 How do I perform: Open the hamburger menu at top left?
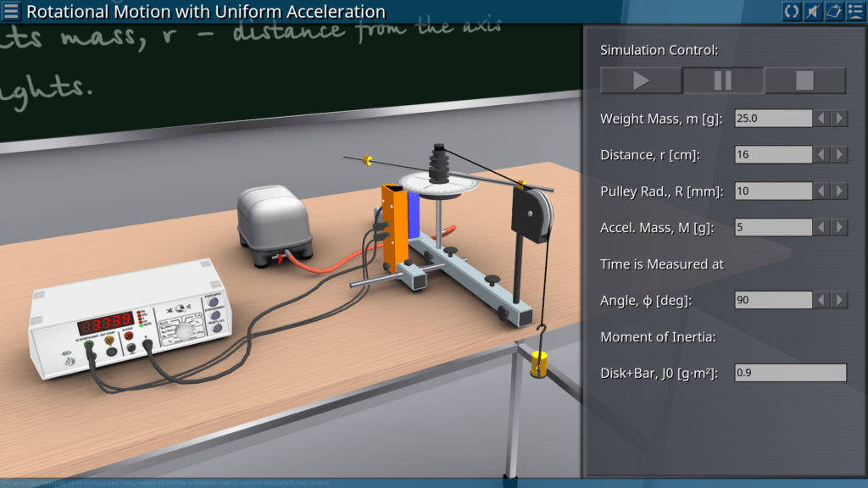point(12,12)
